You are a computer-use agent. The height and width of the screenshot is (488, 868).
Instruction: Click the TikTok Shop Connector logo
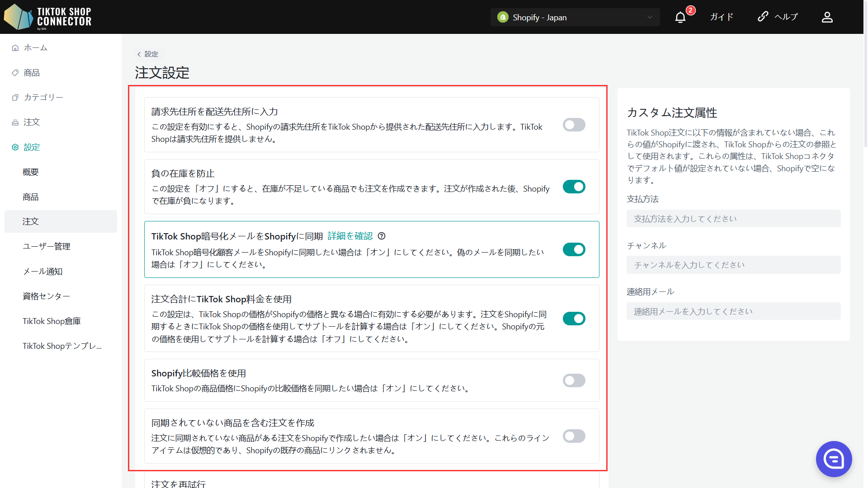47,17
